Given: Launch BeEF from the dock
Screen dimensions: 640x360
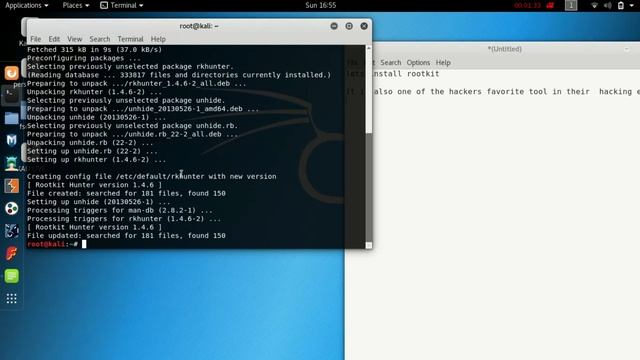Looking at the screenshot, I should point(11,231).
